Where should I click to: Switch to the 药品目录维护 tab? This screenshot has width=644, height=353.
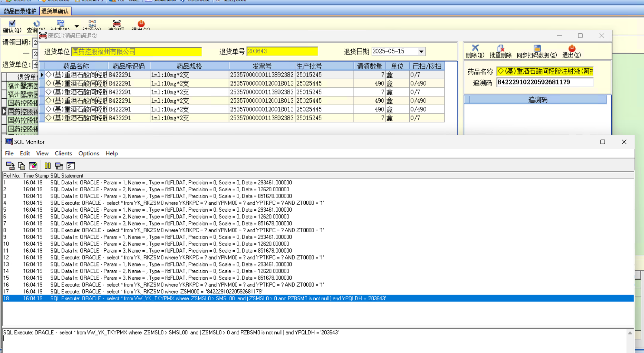pyautogui.click(x=20, y=11)
